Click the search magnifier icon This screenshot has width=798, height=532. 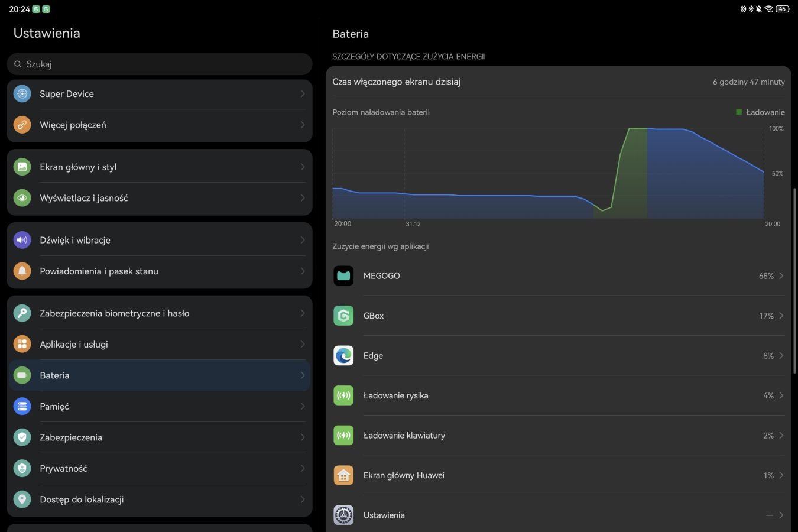[x=18, y=64]
